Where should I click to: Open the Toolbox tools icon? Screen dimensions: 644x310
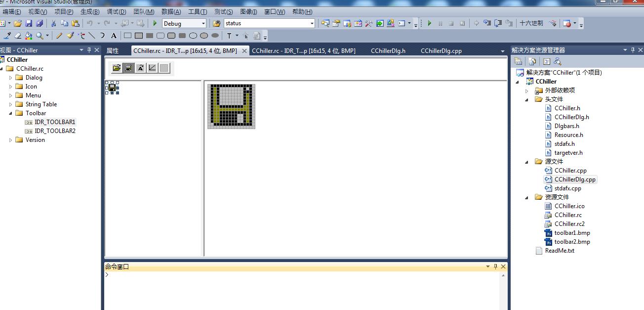368,23
